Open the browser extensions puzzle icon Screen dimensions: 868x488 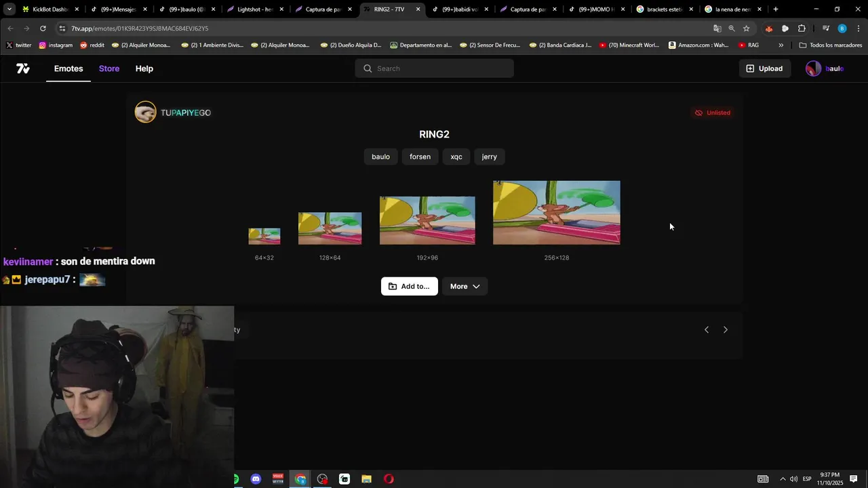coord(802,28)
